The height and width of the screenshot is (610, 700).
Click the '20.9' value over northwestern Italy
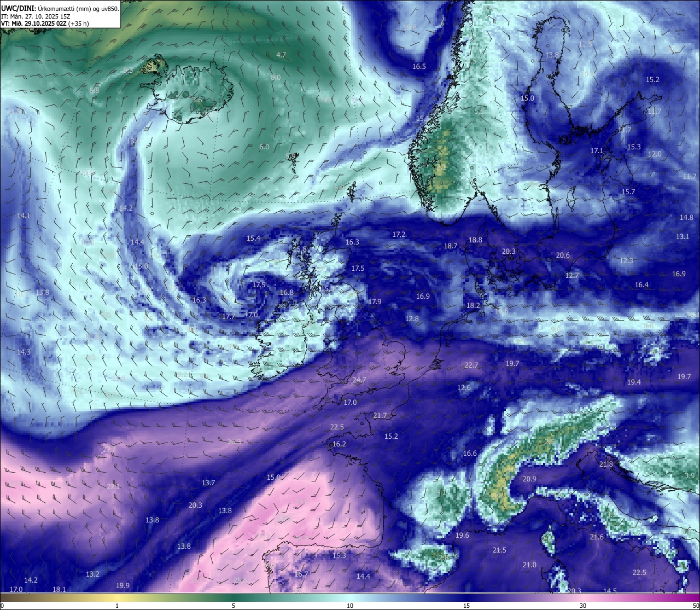(529, 479)
